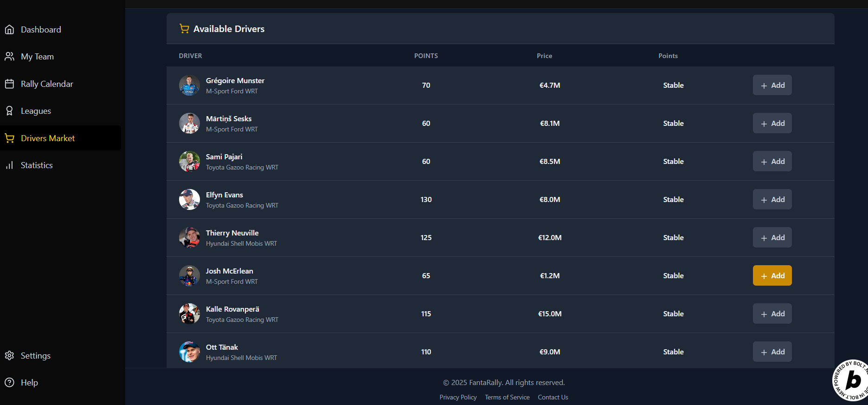The image size is (868, 405).
Task: Open the Terms of Service link
Action: coord(507,397)
